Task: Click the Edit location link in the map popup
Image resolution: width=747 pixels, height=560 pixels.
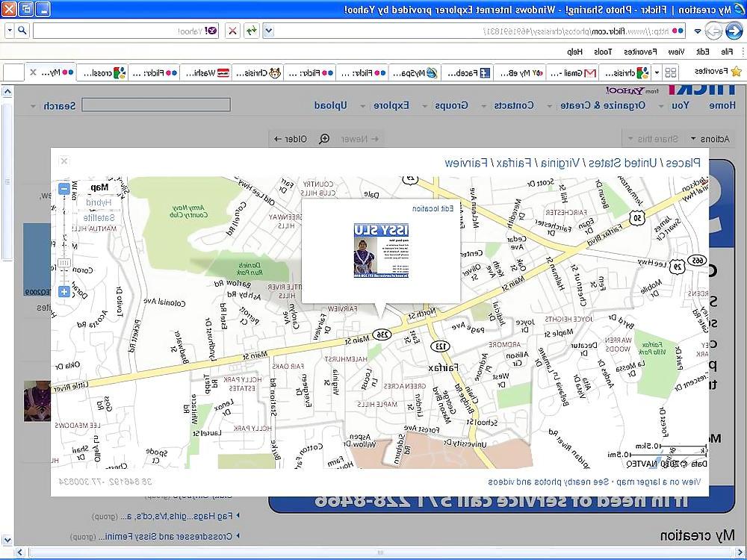Action: pyautogui.click(x=433, y=208)
